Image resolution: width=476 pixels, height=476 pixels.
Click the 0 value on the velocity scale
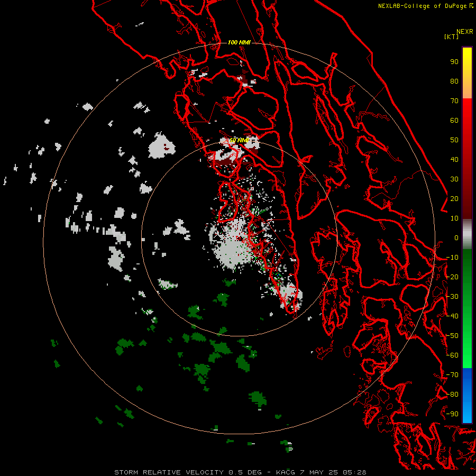456,237
